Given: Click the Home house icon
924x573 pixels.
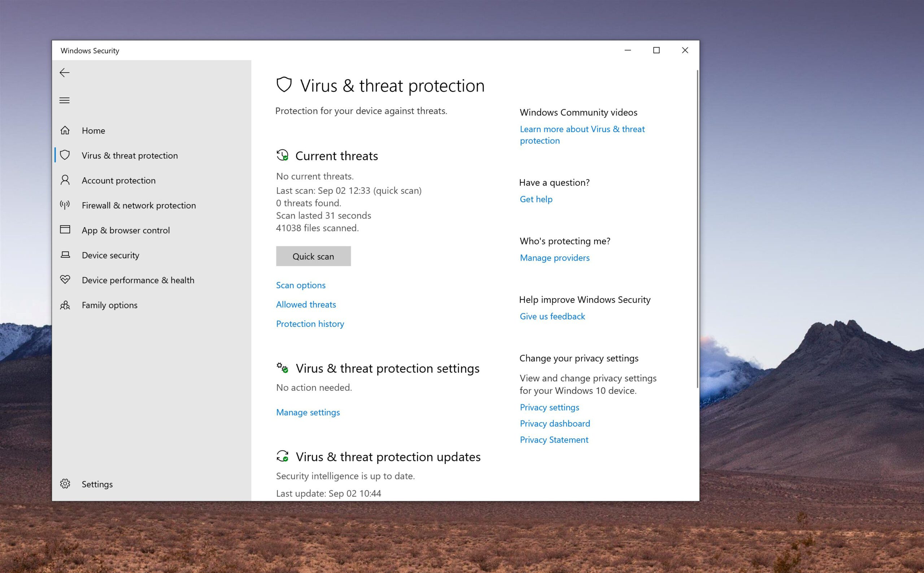Looking at the screenshot, I should coord(65,130).
